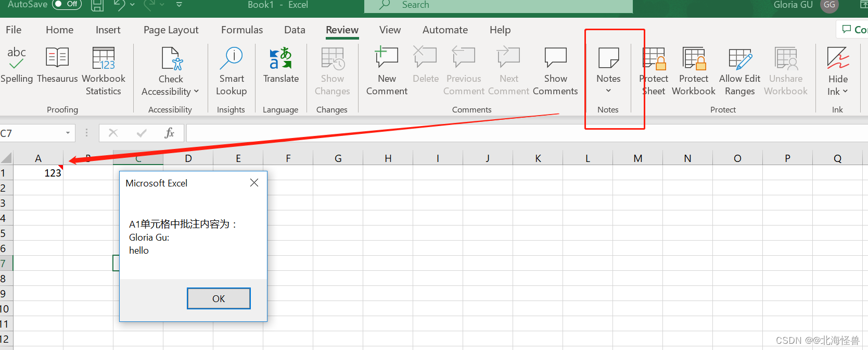Select column J header
868x350 pixels.
[488, 158]
